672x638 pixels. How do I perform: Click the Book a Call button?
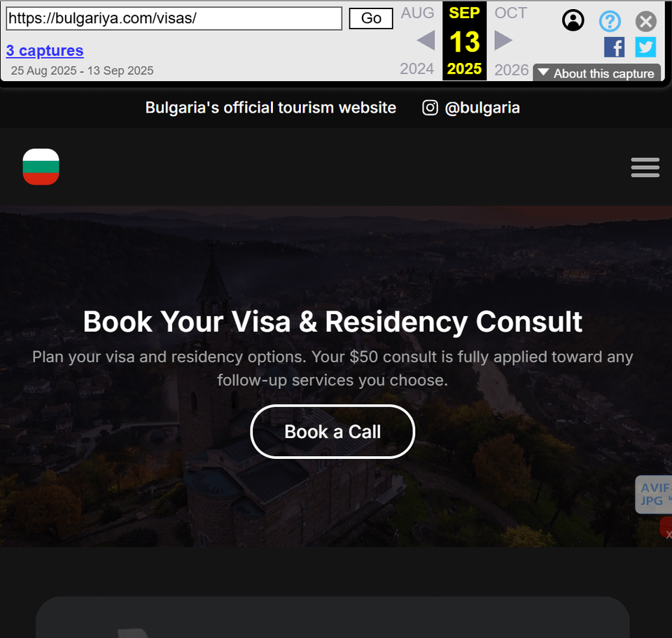coord(332,432)
